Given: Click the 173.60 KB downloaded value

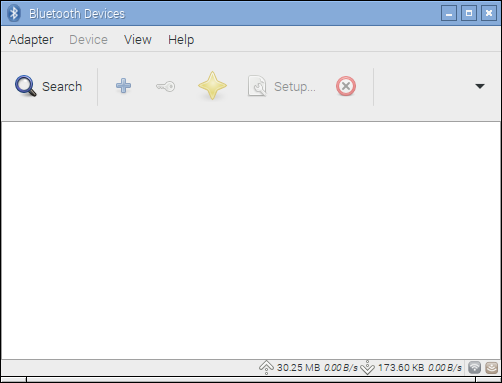Looking at the screenshot, I should (401, 367).
